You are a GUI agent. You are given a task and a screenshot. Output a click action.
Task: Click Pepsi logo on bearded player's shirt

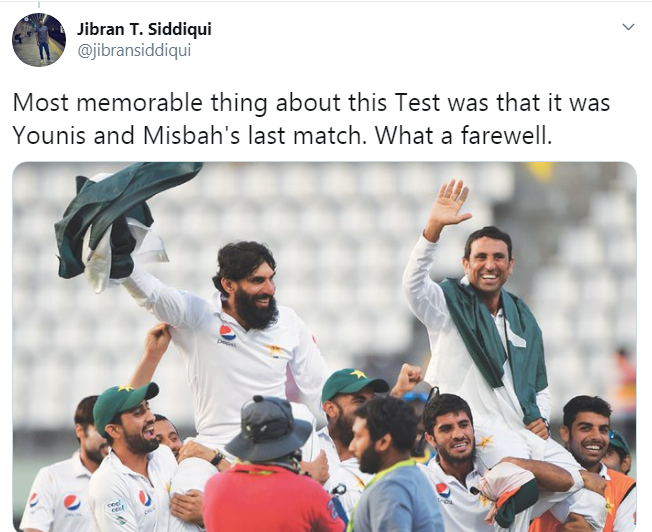pyautogui.click(x=227, y=332)
